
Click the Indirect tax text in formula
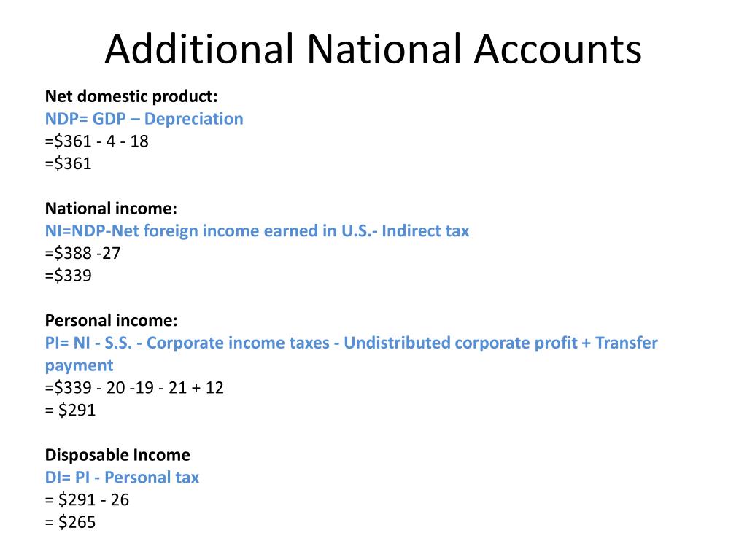pyautogui.click(x=425, y=231)
